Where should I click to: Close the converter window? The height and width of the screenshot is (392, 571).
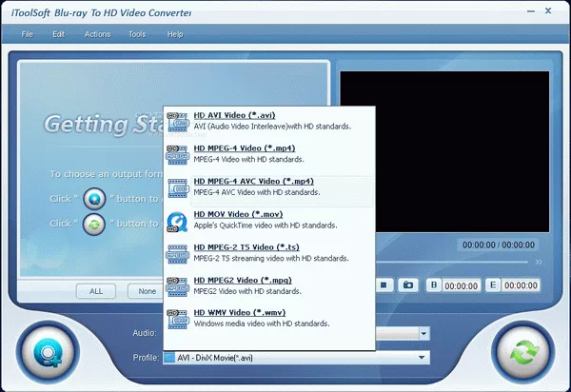click(548, 10)
